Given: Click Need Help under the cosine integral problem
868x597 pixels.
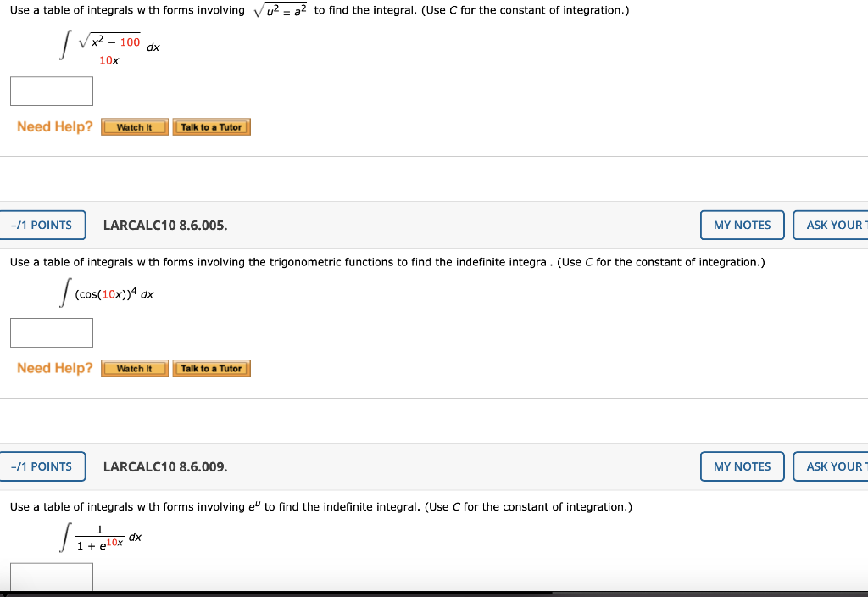Looking at the screenshot, I should tap(53, 367).
